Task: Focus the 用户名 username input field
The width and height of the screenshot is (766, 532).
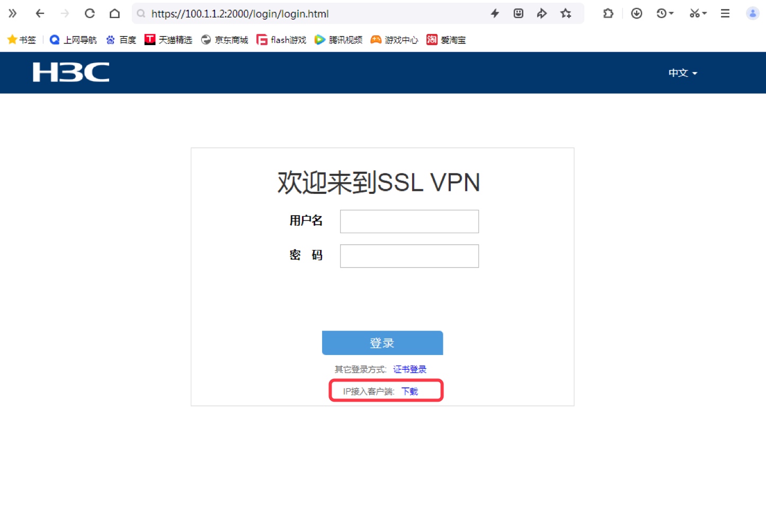Action: click(x=409, y=221)
